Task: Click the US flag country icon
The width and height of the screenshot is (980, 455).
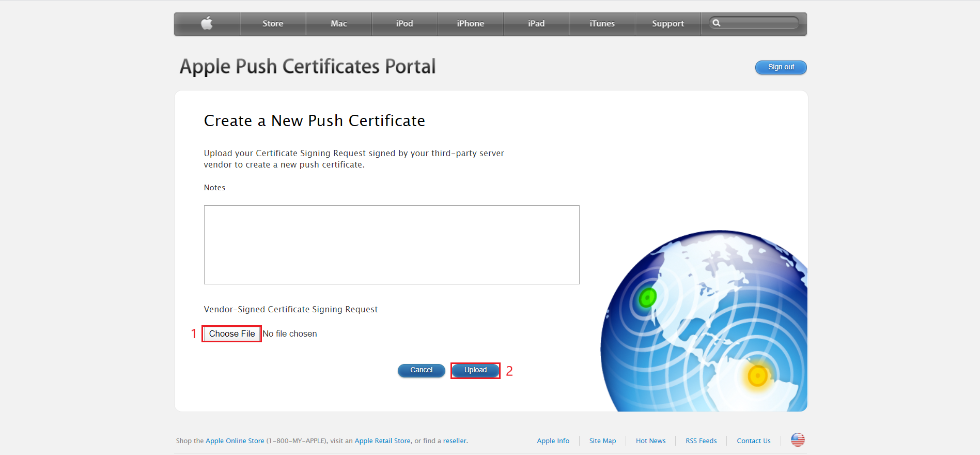Action: pyautogui.click(x=798, y=440)
